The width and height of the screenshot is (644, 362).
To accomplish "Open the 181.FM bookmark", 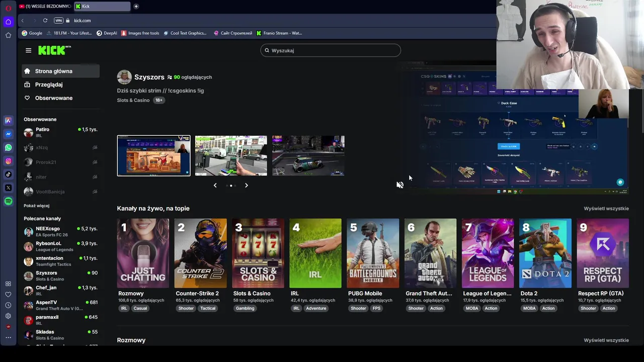I will (69, 33).
